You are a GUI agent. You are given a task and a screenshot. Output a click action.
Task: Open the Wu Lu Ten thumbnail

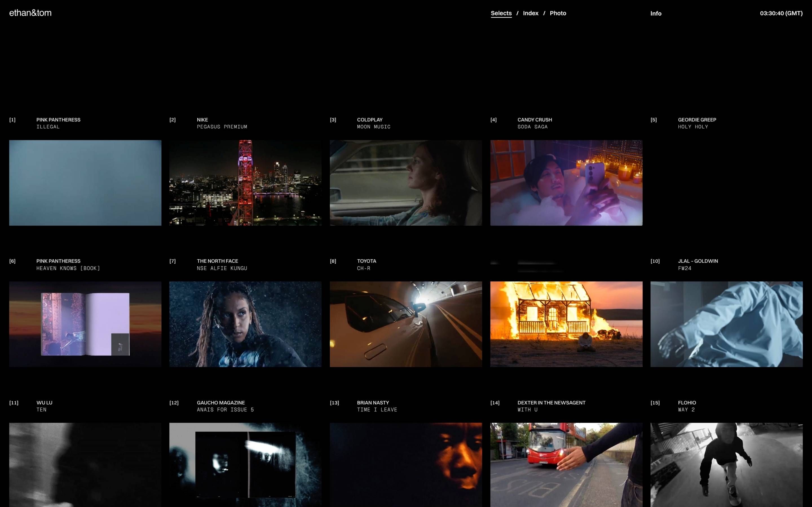(x=85, y=464)
